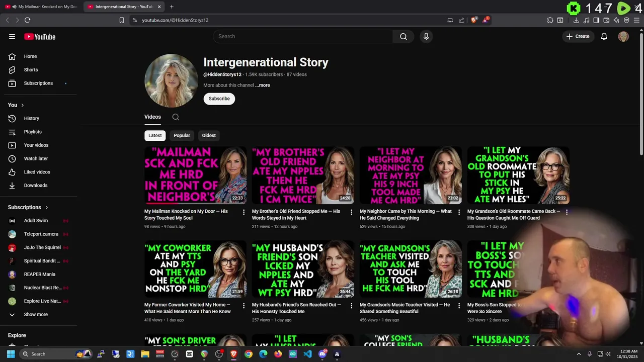644x362 pixels.
Task: Select the Videos tab
Action: click(x=152, y=117)
